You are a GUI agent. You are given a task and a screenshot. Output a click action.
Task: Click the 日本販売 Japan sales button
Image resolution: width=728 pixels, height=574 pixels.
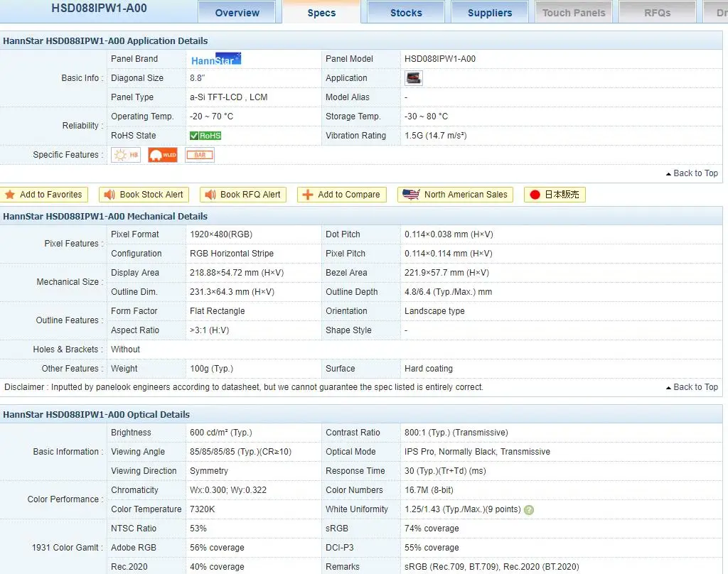[555, 195]
